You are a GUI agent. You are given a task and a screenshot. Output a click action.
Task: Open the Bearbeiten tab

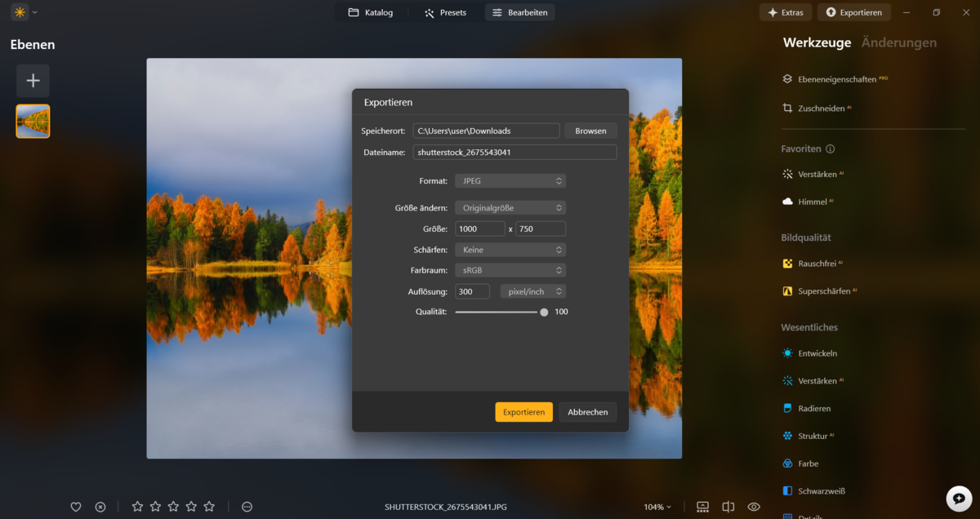pos(519,12)
